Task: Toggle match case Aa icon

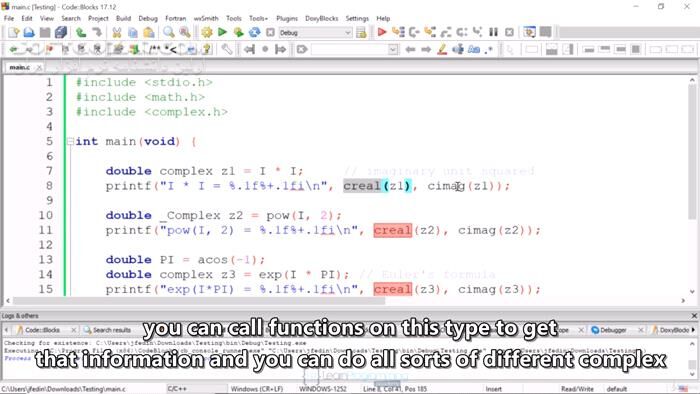Action: pyautogui.click(x=474, y=49)
